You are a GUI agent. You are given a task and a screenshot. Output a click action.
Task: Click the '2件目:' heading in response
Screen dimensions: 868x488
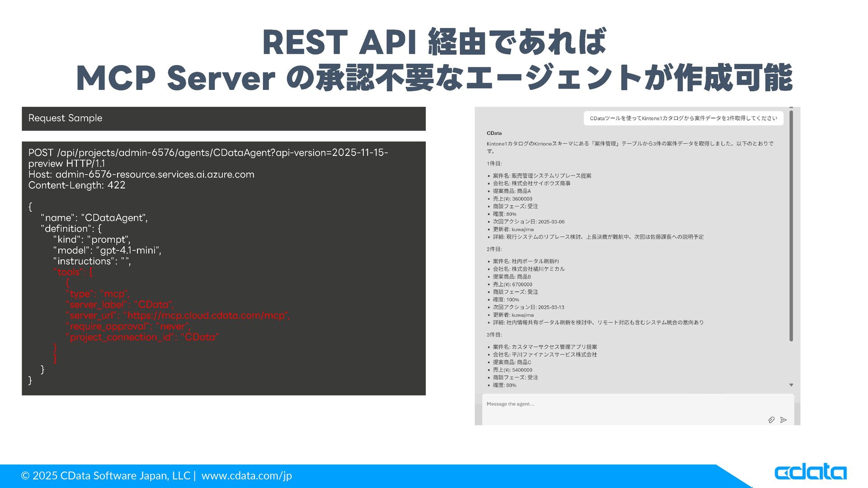click(494, 249)
